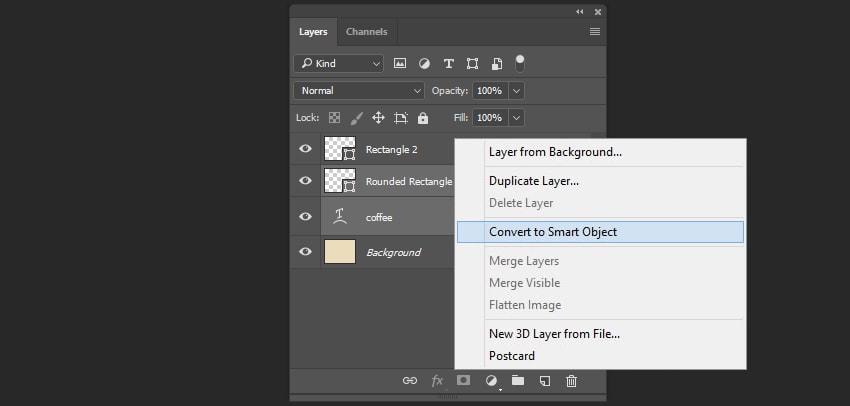
Task: Create a new layer icon
Action: pyautogui.click(x=545, y=381)
